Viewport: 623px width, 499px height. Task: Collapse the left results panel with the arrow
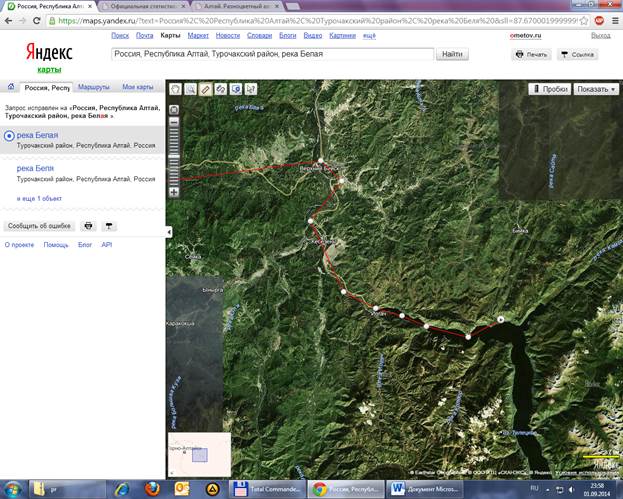(x=169, y=232)
